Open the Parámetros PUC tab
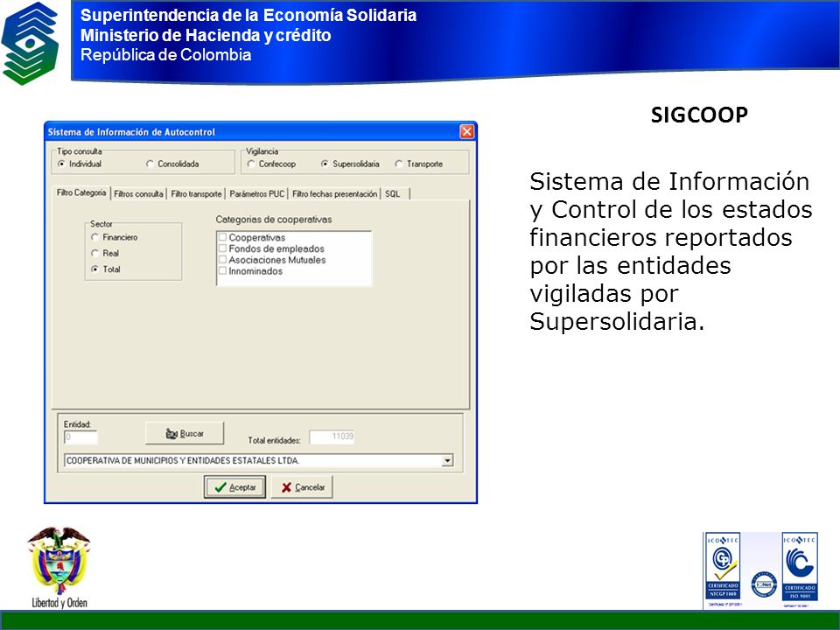840x630 pixels. point(256,194)
